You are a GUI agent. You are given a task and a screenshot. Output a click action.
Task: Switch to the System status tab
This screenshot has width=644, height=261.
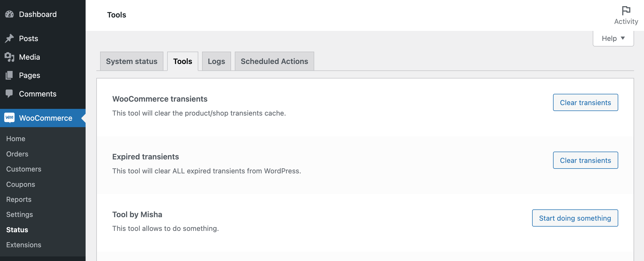[x=131, y=61]
